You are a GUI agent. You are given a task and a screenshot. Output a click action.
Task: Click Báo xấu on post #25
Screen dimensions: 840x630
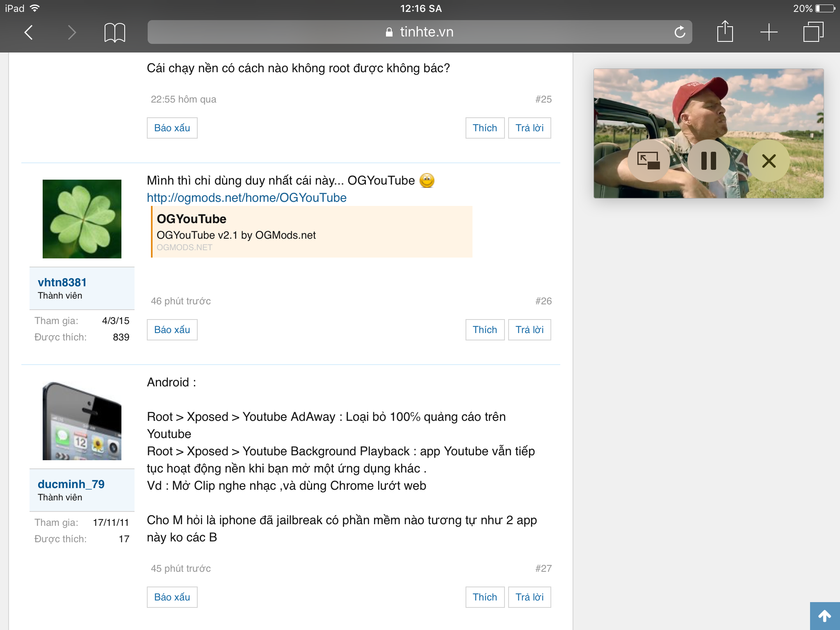[172, 128]
